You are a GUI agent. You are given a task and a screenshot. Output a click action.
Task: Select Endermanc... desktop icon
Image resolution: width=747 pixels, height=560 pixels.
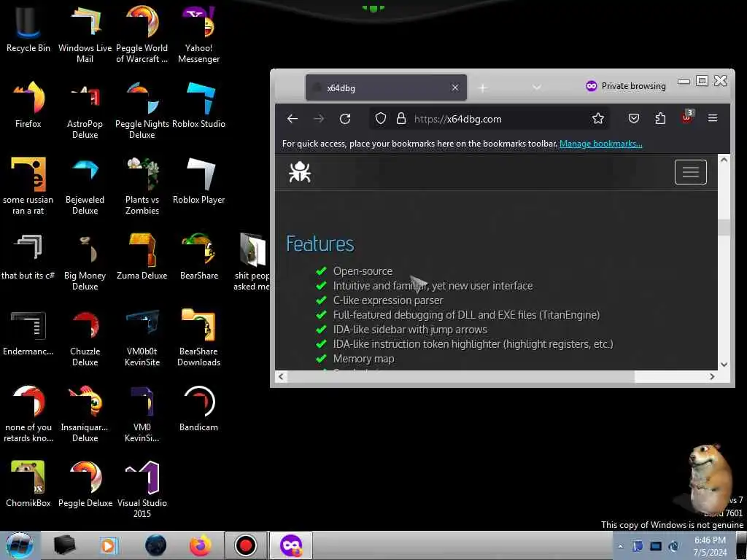28,332
